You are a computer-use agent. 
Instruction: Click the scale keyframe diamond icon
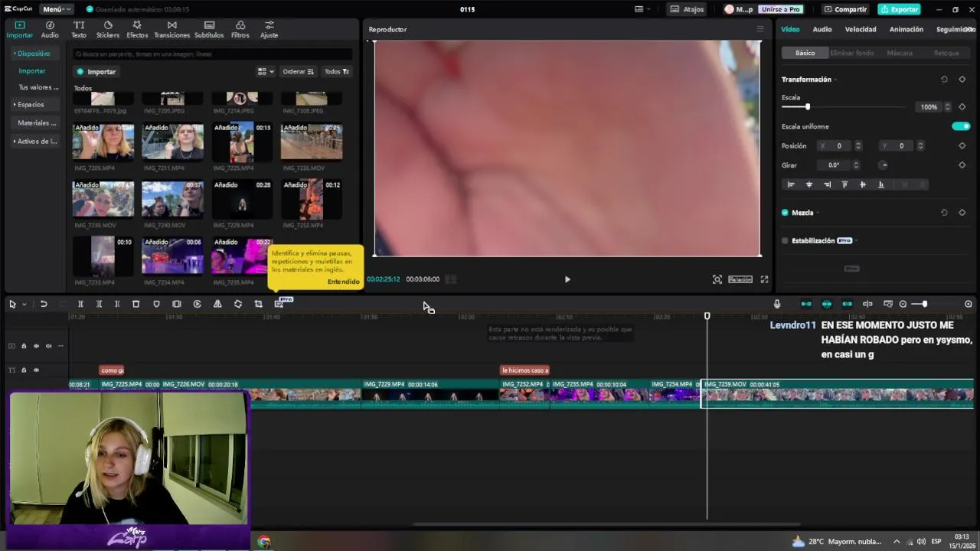click(x=962, y=107)
